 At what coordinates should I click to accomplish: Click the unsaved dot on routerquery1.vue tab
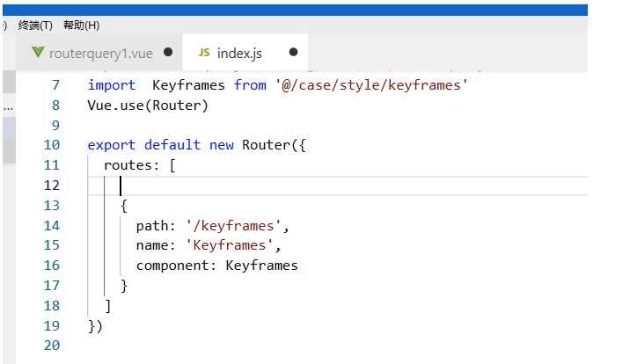coord(168,53)
